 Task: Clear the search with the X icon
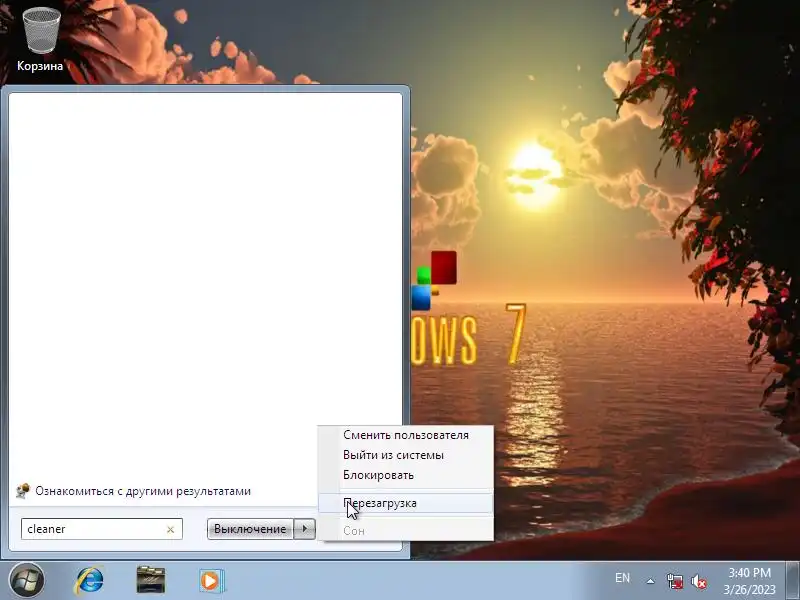[x=170, y=530]
